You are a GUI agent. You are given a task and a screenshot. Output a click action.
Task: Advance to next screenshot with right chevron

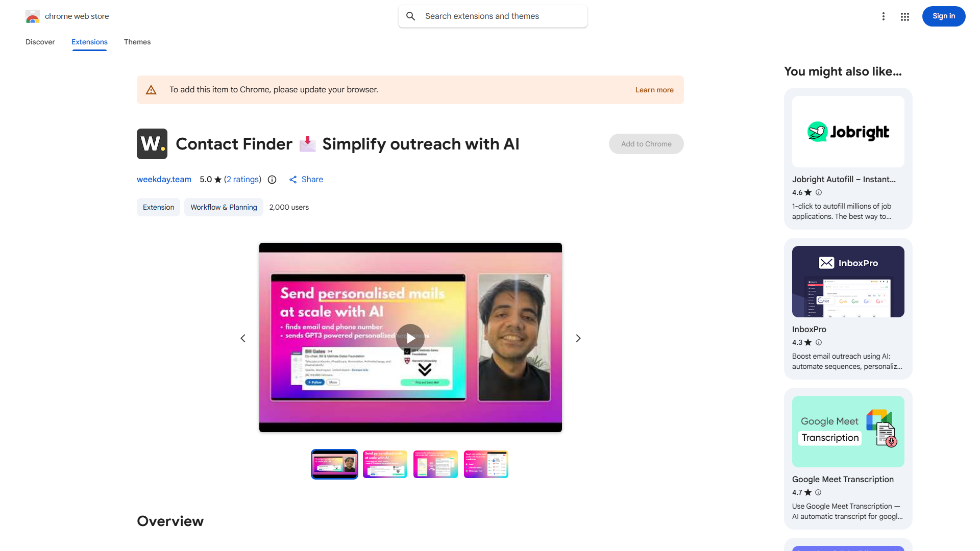tap(578, 338)
